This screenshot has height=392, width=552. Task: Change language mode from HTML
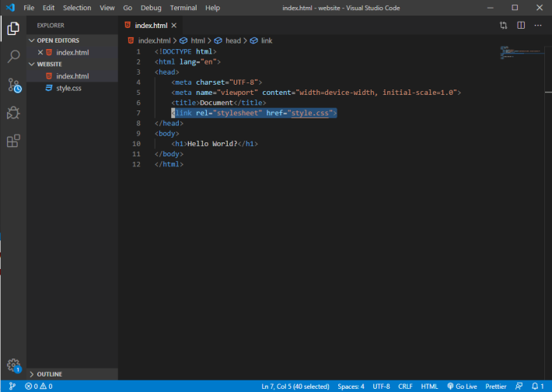(429, 387)
